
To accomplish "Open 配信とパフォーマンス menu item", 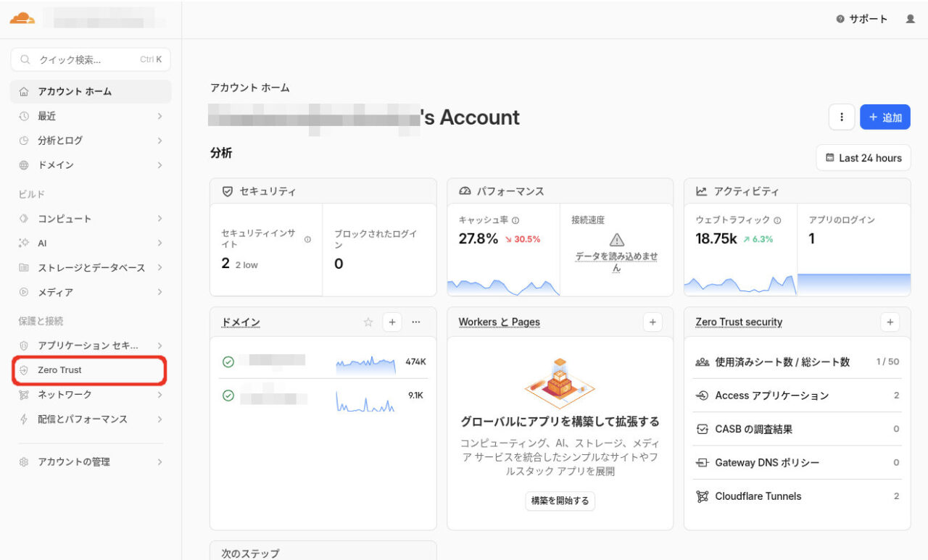I will click(x=91, y=419).
